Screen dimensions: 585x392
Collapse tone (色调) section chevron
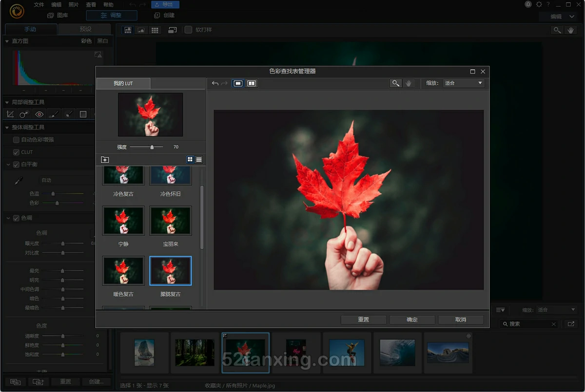click(x=8, y=218)
